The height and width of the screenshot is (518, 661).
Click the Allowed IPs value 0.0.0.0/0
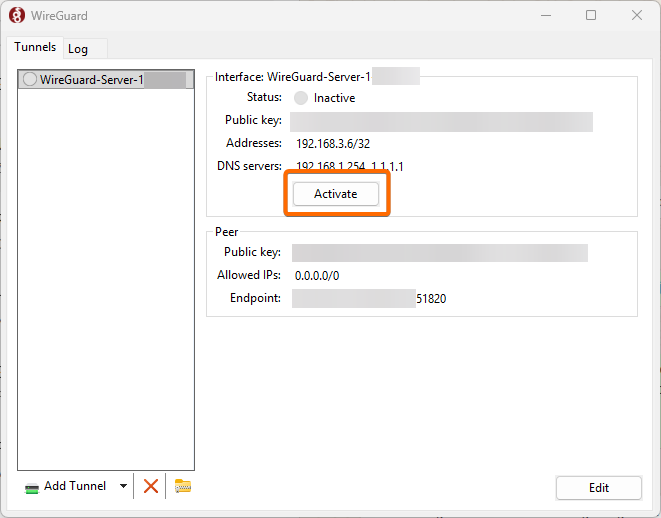click(317, 275)
